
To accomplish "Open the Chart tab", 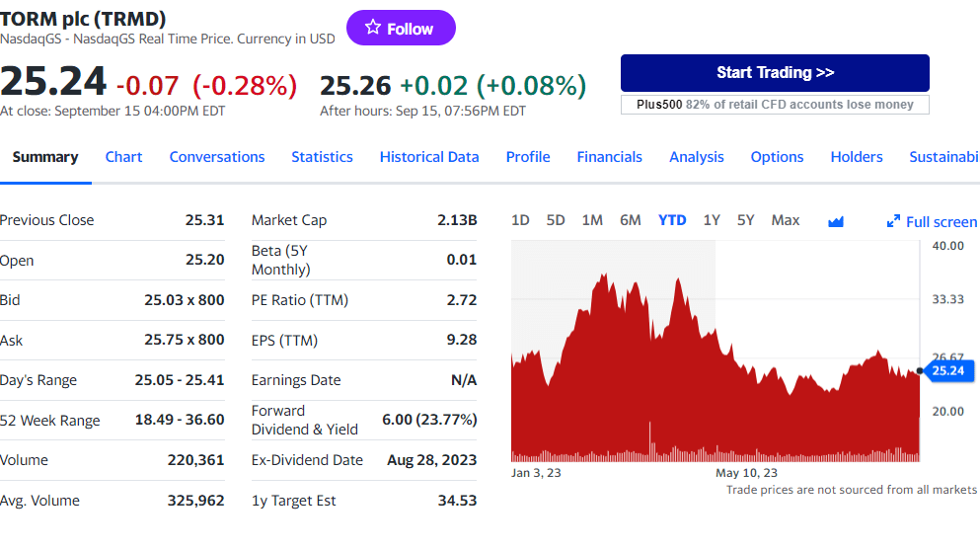I will (123, 157).
